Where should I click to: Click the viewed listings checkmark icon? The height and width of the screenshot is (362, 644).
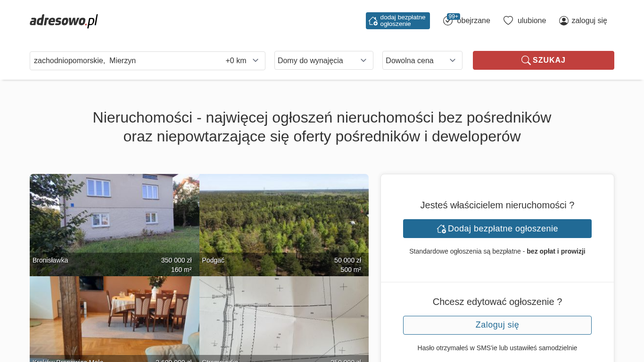pos(447,21)
